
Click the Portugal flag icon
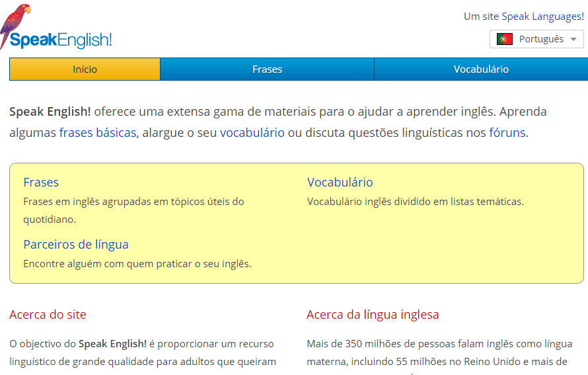[x=504, y=39]
